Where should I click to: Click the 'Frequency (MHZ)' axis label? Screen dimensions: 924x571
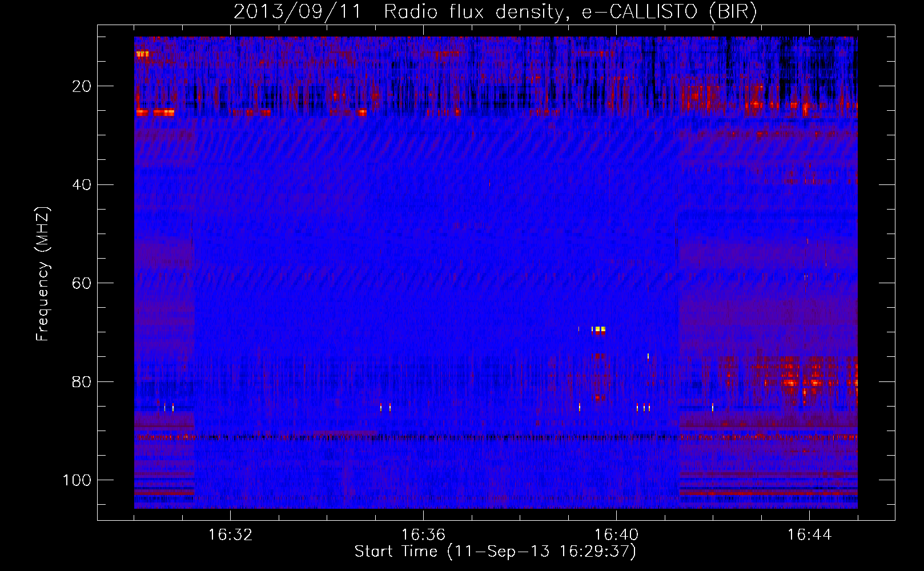coord(43,274)
